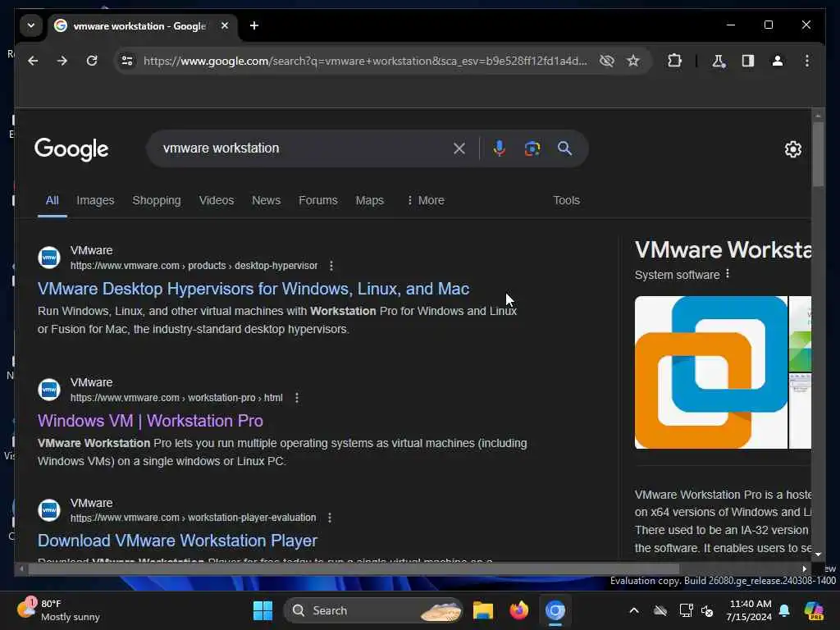Reload the Google search page
This screenshot has width=840, height=630.
[92, 61]
